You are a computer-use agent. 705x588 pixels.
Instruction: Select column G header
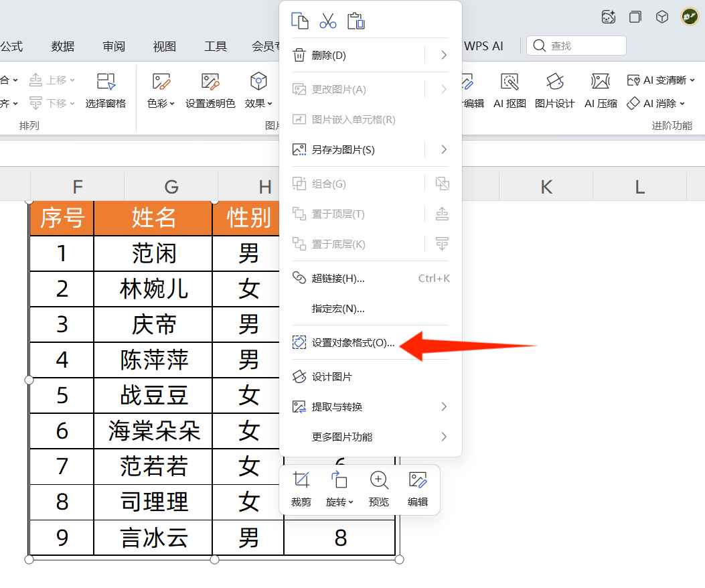pos(171,187)
